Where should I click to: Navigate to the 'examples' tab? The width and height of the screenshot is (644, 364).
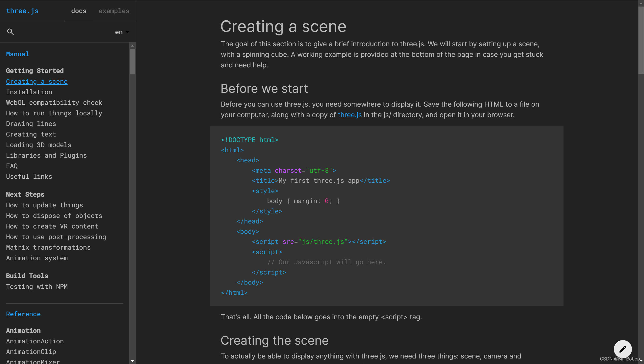(x=114, y=11)
